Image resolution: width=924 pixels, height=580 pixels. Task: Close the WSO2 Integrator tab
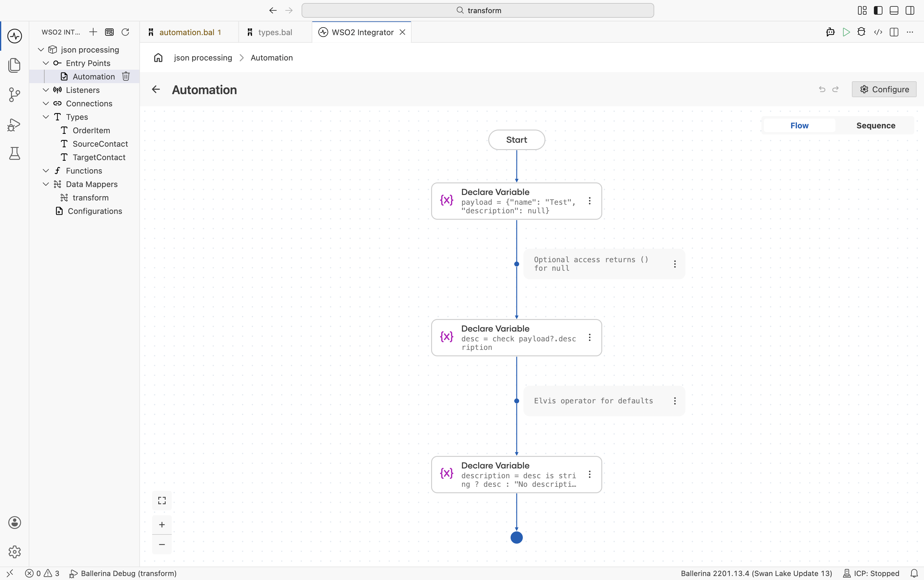(x=402, y=32)
